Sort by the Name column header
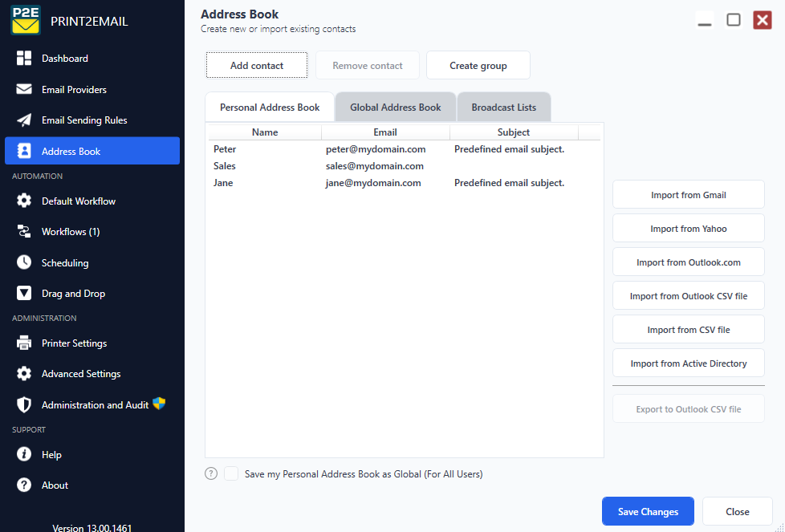 [265, 132]
